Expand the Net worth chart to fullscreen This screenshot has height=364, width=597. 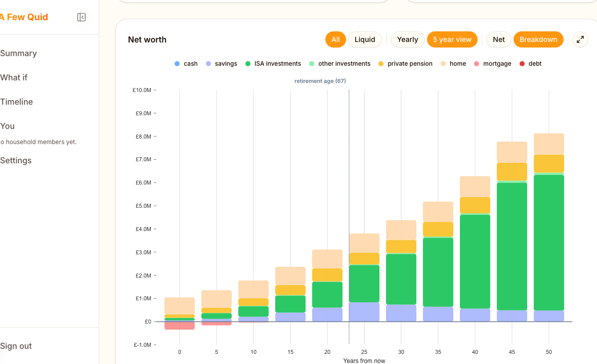(x=580, y=39)
